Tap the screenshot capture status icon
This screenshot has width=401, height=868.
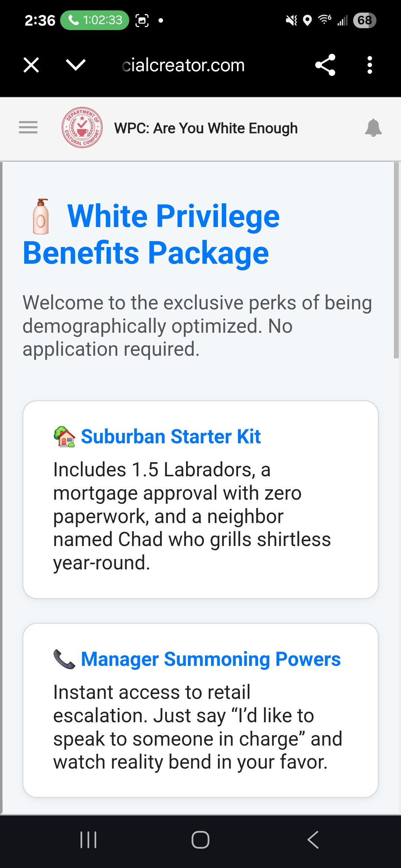[x=142, y=20]
